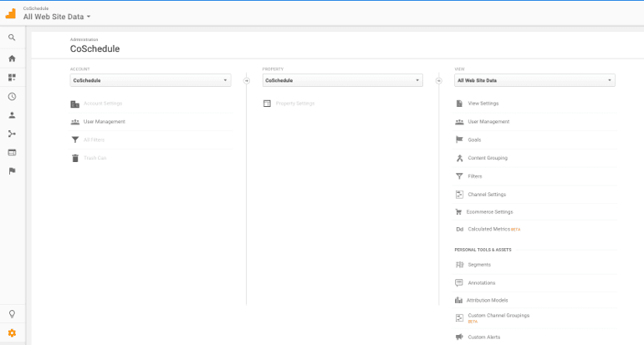The height and width of the screenshot is (345, 644).
Task: Open Attribution Models link
Action: coord(487,300)
